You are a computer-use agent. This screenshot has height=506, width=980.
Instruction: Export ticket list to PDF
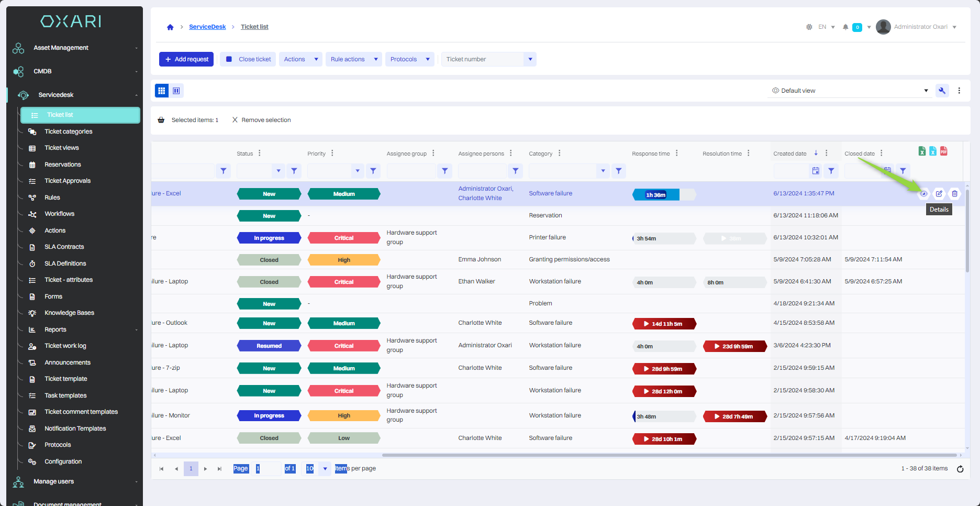click(x=944, y=151)
